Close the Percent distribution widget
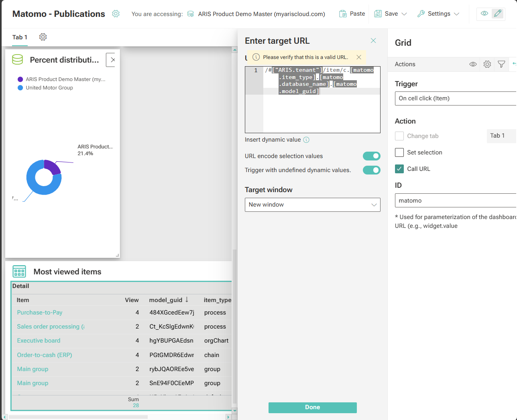 pyautogui.click(x=112, y=60)
